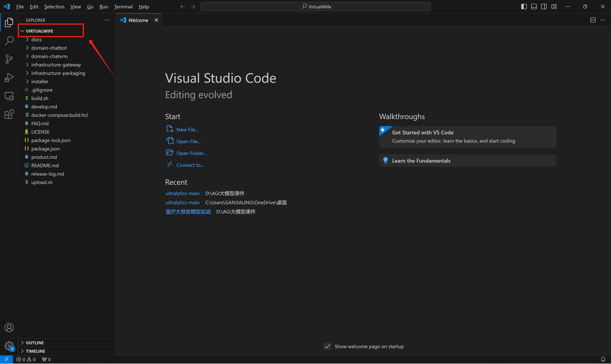Open the upload.sh file
Image resolution: width=611 pixels, height=364 pixels.
point(67,182)
